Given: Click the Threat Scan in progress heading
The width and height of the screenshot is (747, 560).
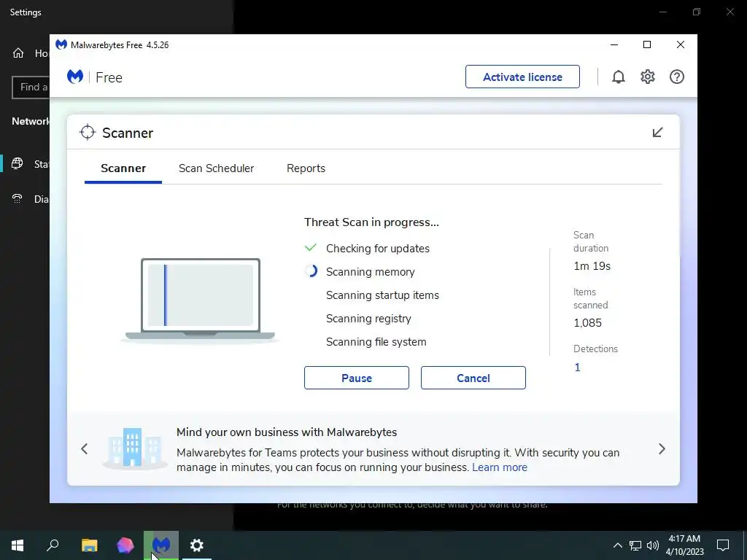Looking at the screenshot, I should tap(371, 222).
